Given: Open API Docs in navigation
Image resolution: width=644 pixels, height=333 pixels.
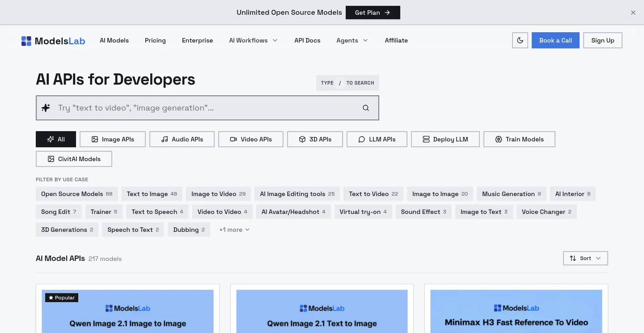Looking at the screenshot, I should click(x=307, y=40).
